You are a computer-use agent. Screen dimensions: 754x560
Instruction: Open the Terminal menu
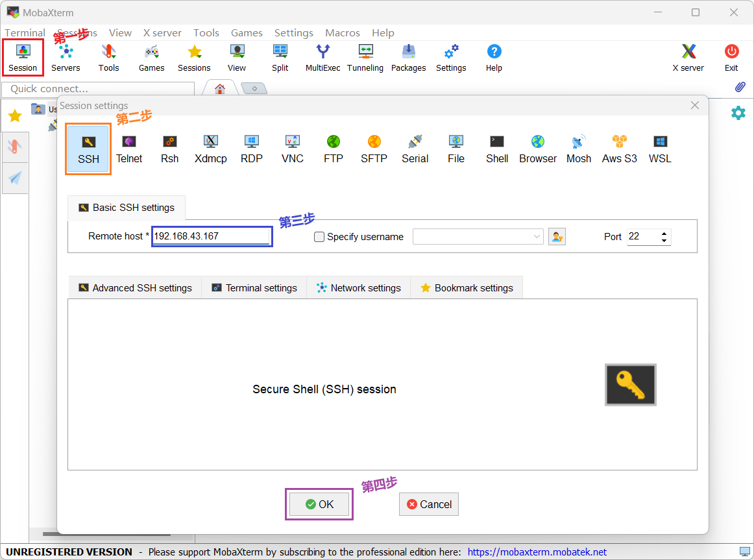pyautogui.click(x=25, y=32)
